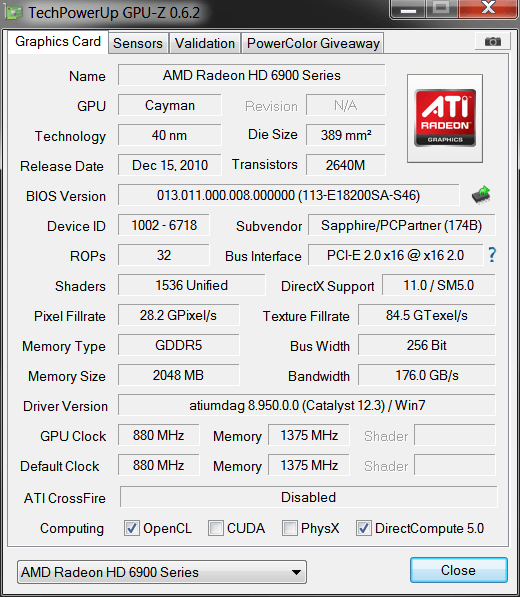The image size is (520, 597).
Task: Switch to the Sensors tab
Action: pyautogui.click(x=138, y=43)
